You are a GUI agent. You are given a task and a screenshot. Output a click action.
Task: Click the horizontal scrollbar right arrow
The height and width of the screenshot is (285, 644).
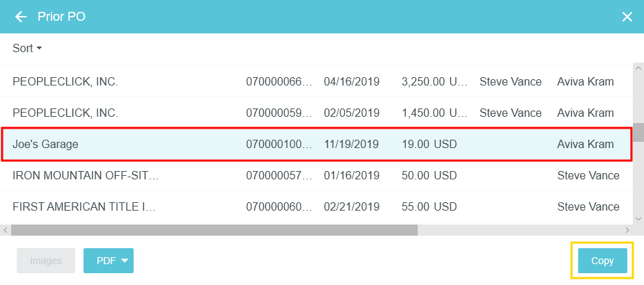[627, 229]
